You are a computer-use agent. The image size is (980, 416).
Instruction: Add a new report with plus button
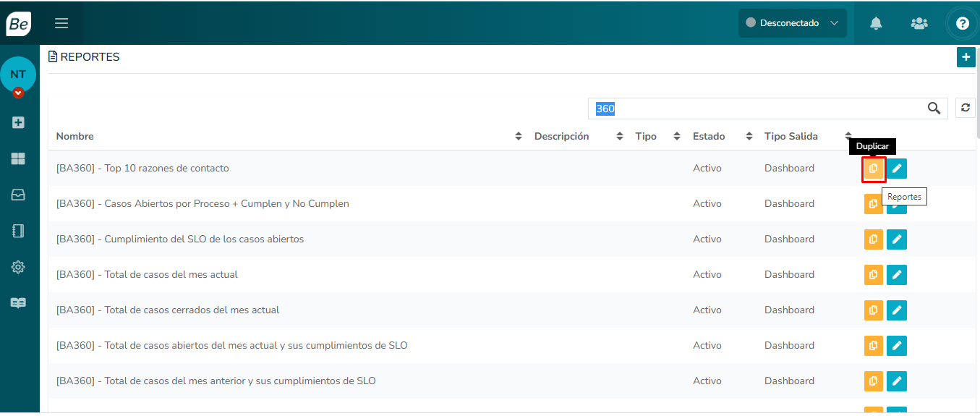[x=966, y=57]
